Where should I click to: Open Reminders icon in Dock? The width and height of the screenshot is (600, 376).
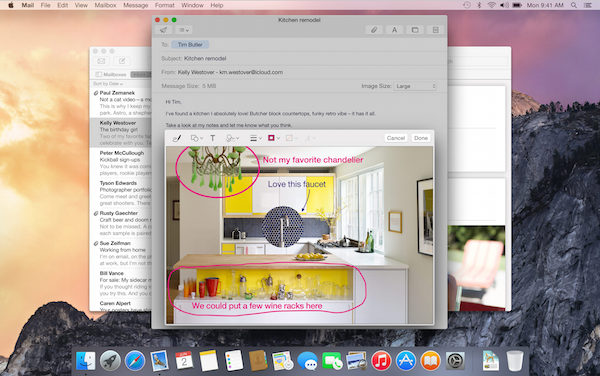tap(233, 361)
